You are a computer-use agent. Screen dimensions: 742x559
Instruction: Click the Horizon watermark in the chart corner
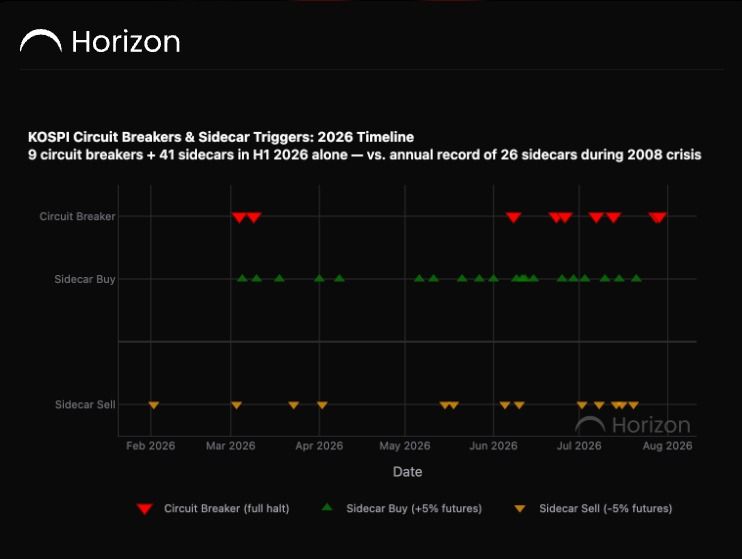pos(633,425)
